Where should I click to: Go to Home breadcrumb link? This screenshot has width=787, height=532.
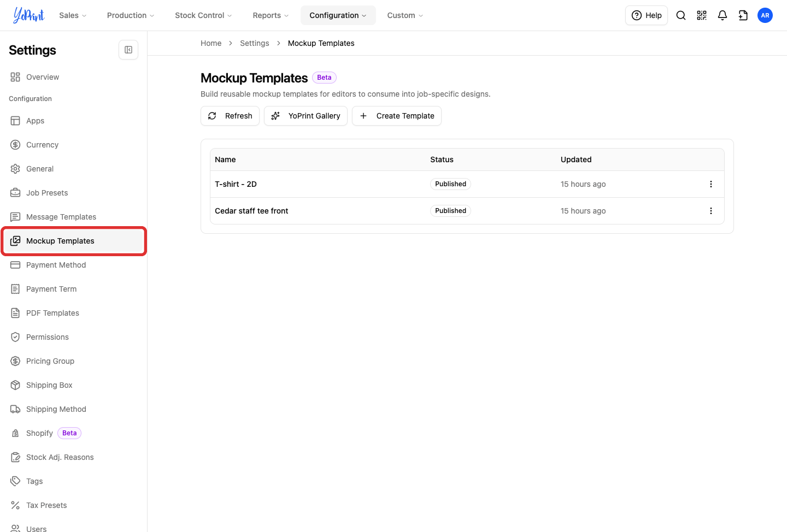[211, 43]
